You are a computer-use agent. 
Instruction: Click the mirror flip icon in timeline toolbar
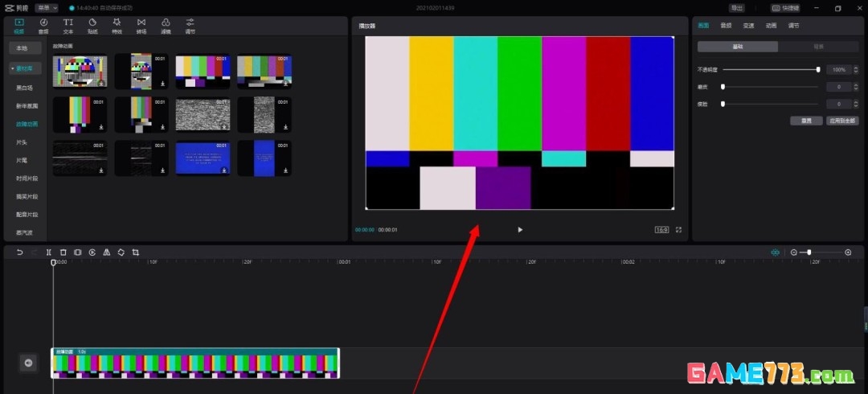(107, 252)
